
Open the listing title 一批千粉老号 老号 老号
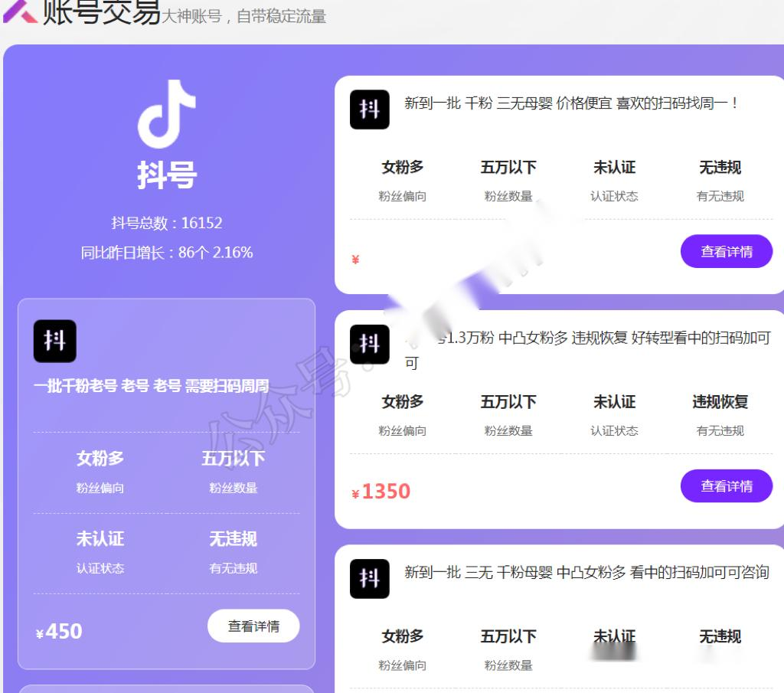(x=151, y=385)
